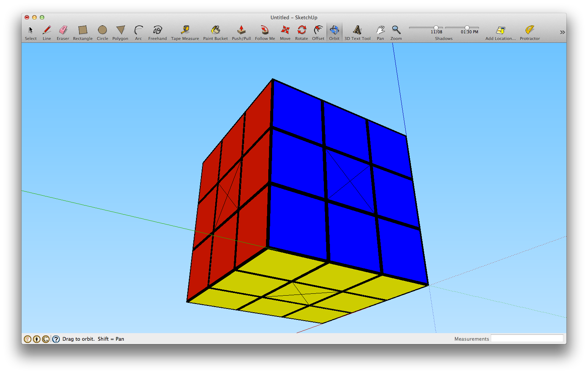The height and width of the screenshot is (374, 588).
Task: Enable the Offset tool
Action: (318, 30)
